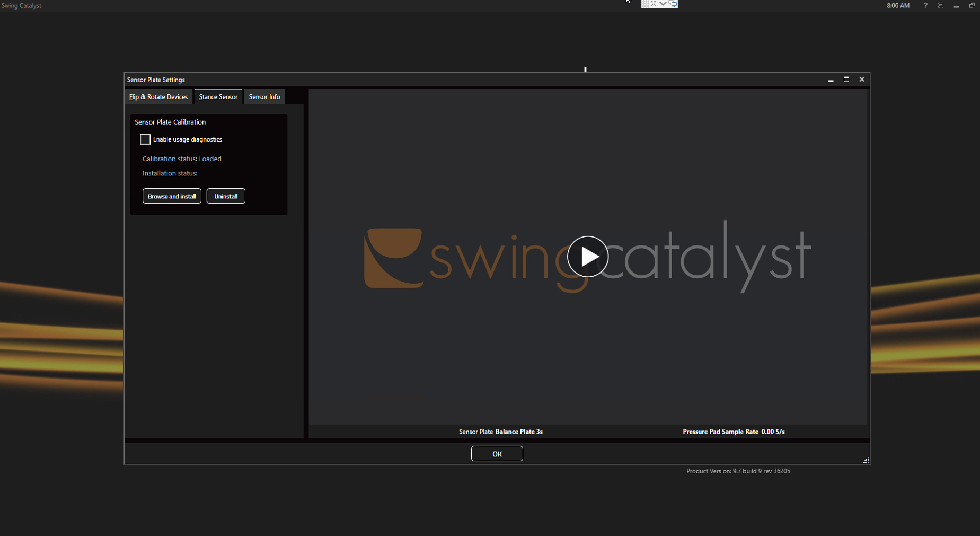The image size is (980, 536).
Task: Open the Sensor Info tab
Action: tap(264, 96)
